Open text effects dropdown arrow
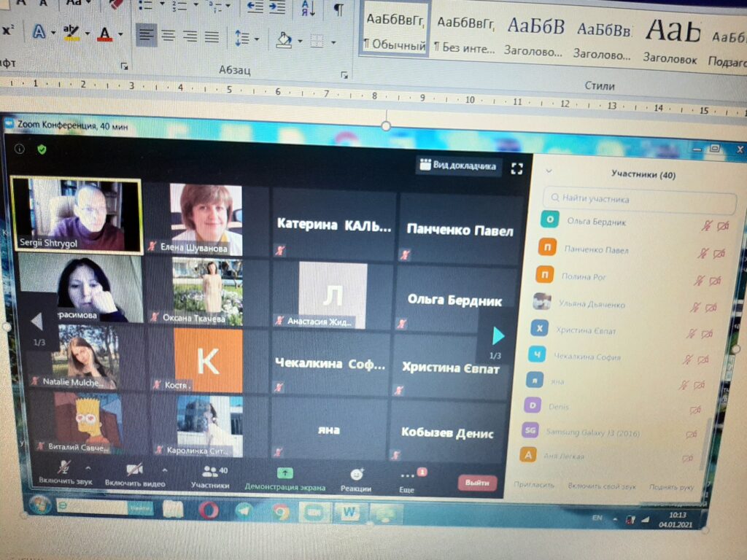Viewport: 747px width, 560px height. 53,33
